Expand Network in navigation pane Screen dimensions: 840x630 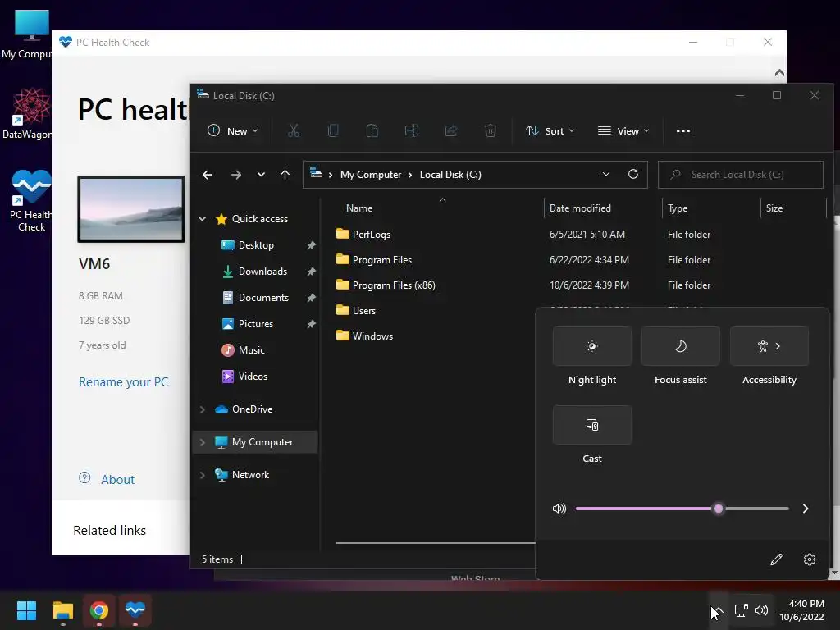pyautogui.click(x=203, y=475)
